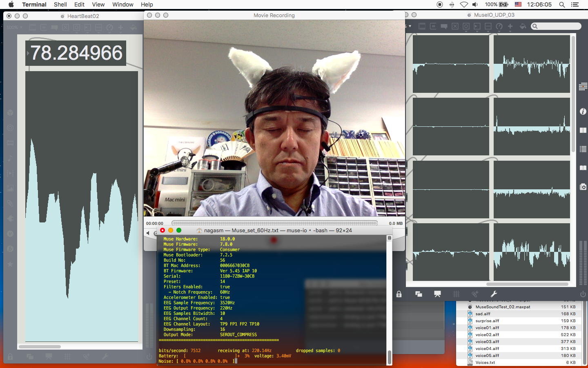Click the info icon in MuseIO_UDP_03 sidebar
The width and height of the screenshot is (588, 368).
coord(583,112)
